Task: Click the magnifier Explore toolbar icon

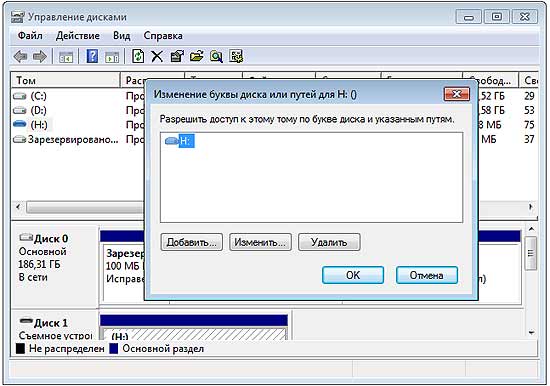Action: point(216,56)
